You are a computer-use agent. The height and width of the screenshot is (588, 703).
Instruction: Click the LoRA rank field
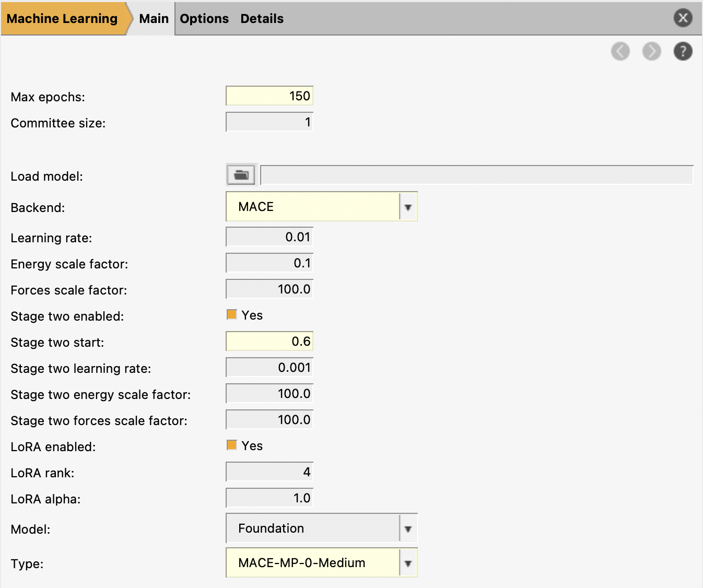270,472
